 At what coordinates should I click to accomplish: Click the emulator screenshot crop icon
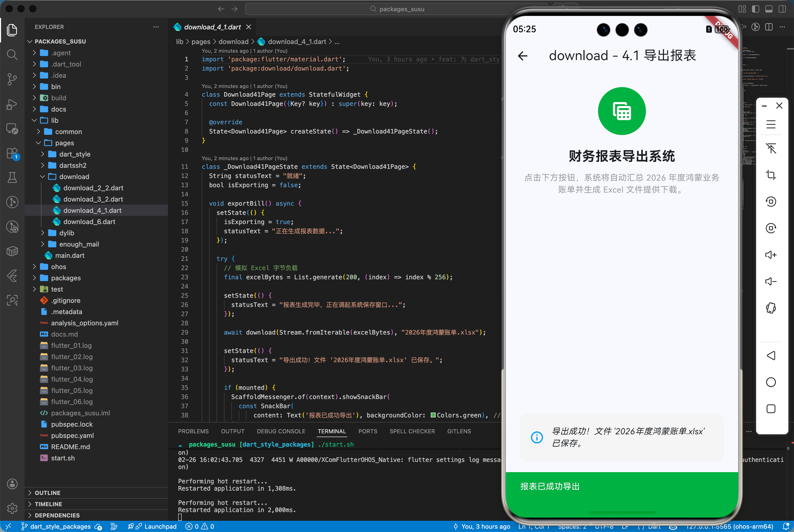click(x=770, y=175)
